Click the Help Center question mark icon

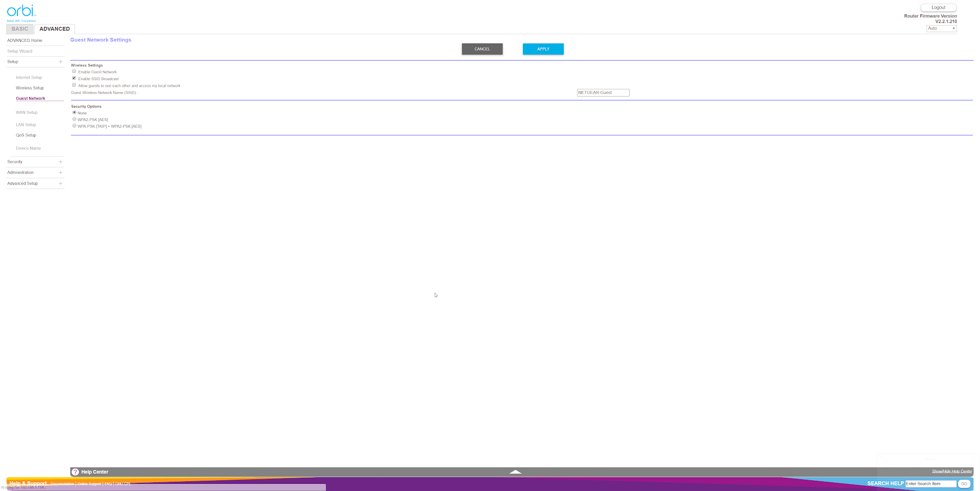pos(75,472)
